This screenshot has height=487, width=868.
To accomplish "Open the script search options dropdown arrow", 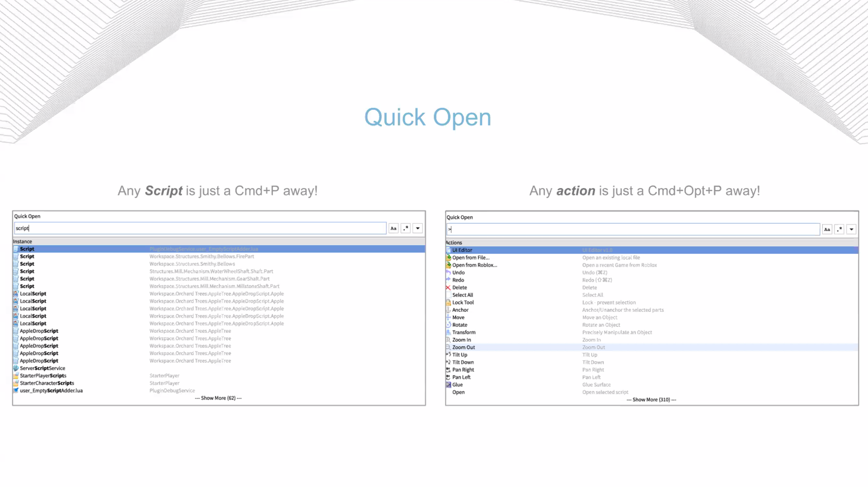I will tap(418, 228).
